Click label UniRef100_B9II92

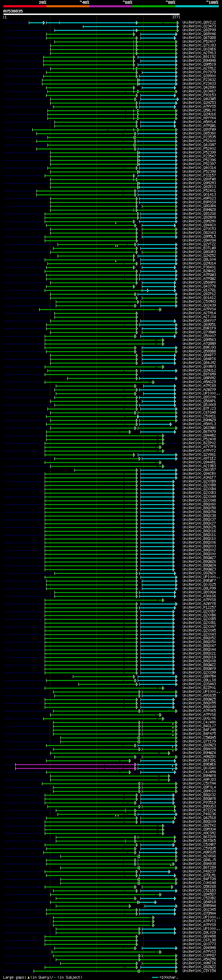[x=199, y=57]
